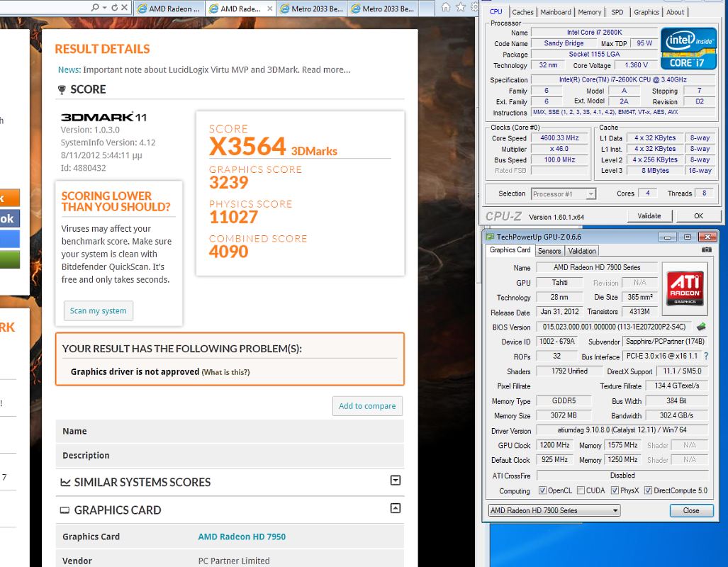Image resolution: width=728 pixels, height=567 pixels.
Task: Click the GPU-Z Name field value
Action: tap(597, 267)
